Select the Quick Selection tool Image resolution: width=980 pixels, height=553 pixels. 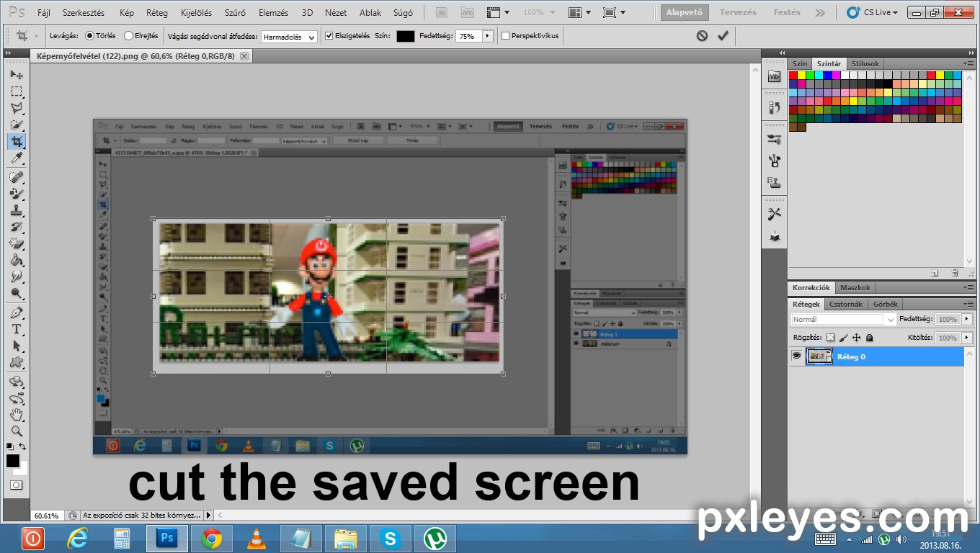click(x=16, y=125)
